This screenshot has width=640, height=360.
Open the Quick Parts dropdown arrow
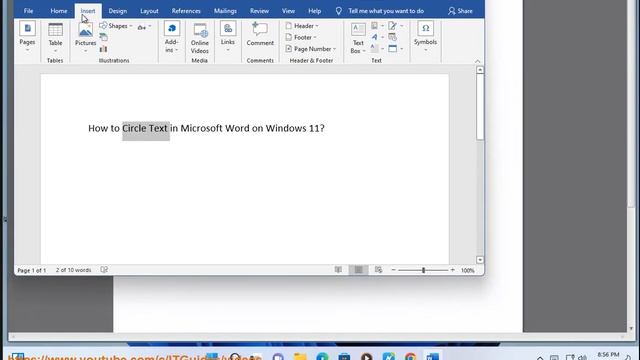pyautogui.click(x=382, y=26)
